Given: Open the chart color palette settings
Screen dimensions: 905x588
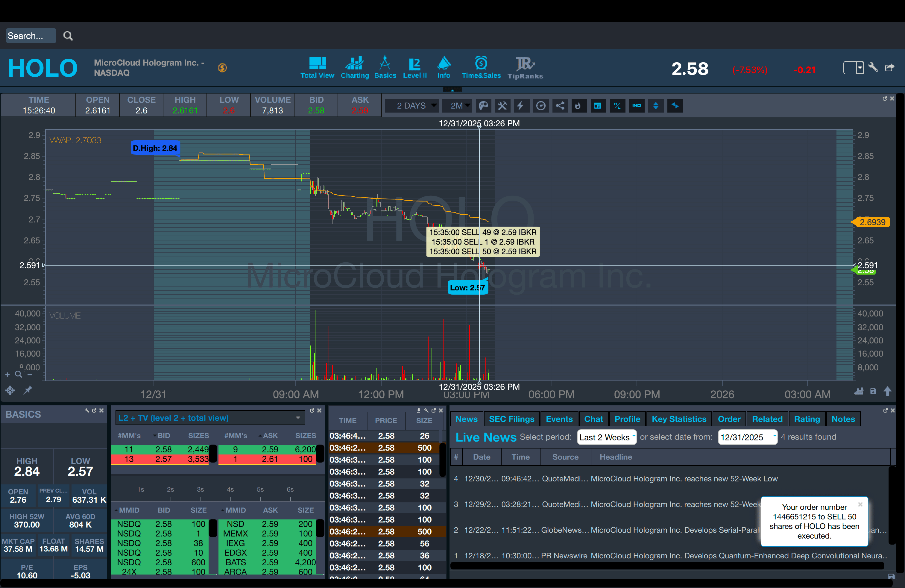Looking at the screenshot, I should (x=483, y=106).
